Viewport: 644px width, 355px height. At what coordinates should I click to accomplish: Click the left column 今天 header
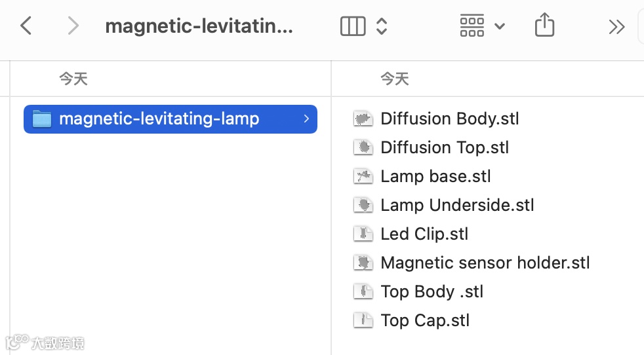(73, 79)
